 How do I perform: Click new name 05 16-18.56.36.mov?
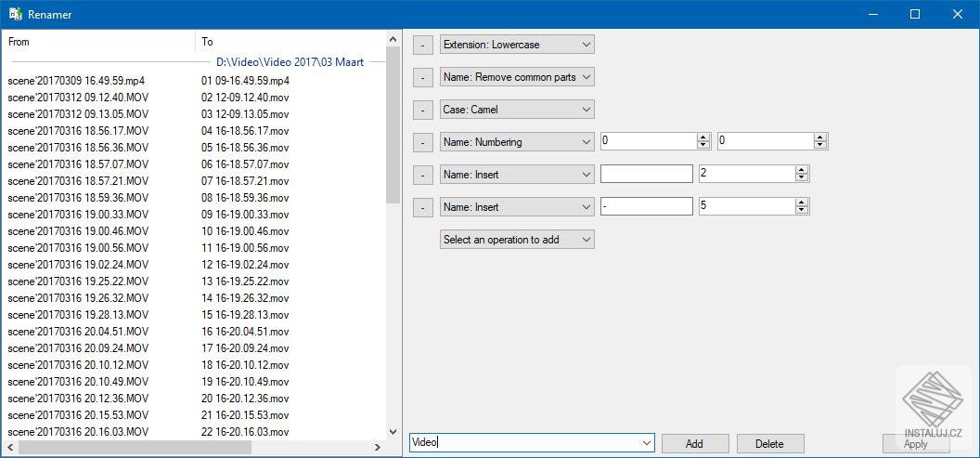(246, 148)
